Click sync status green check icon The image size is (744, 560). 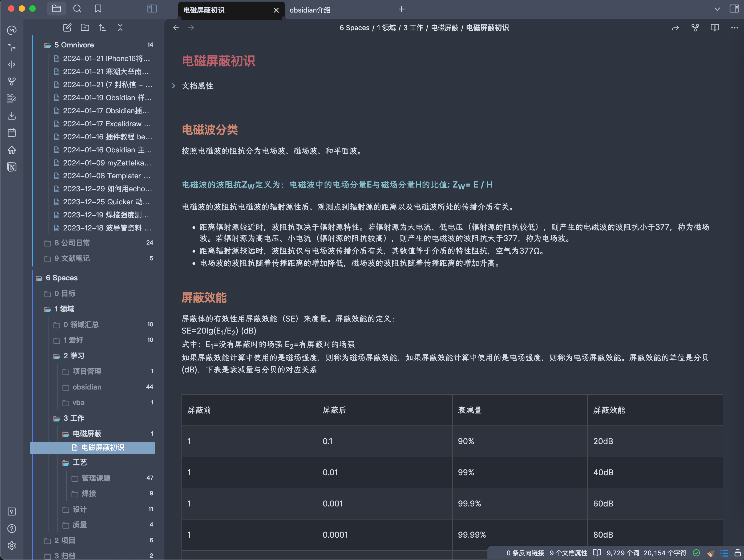[x=696, y=553]
